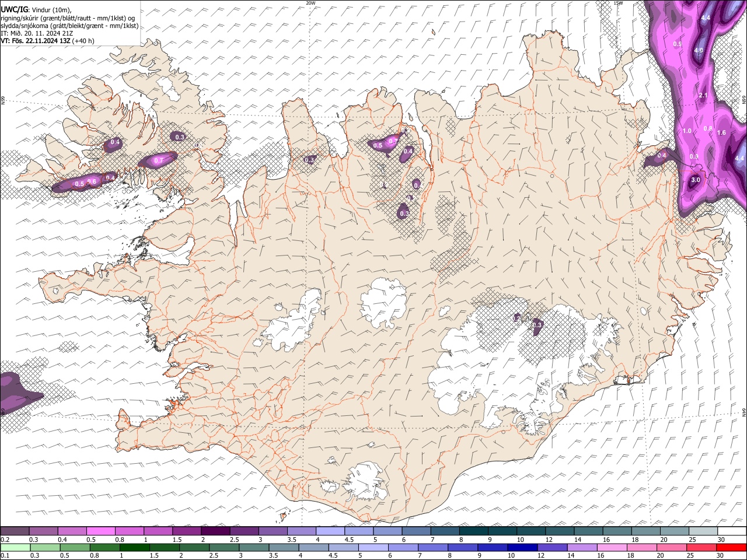
Task: Click the 0.7 precipitation value in the Westfjords
Action: (x=158, y=160)
